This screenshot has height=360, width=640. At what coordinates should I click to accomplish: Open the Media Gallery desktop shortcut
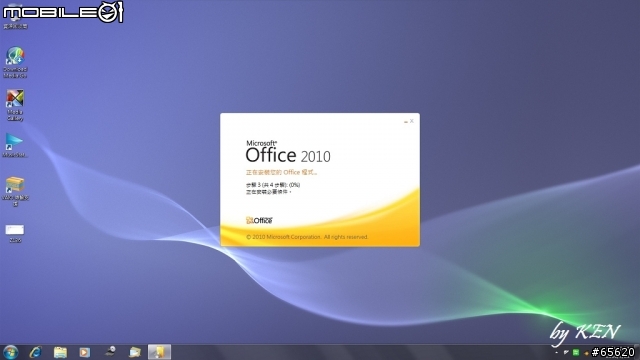coord(15,105)
